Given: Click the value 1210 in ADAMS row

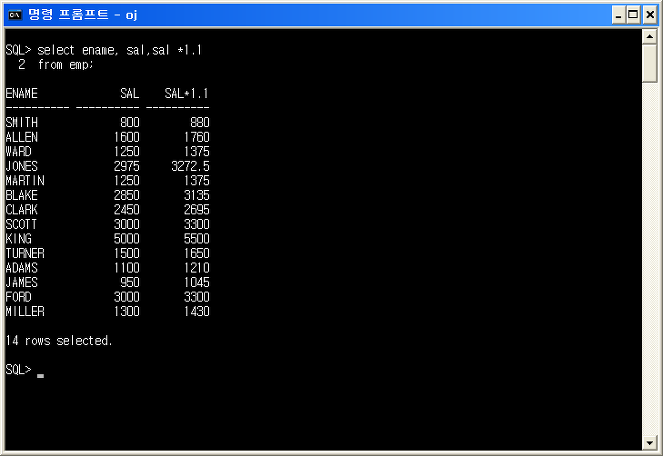Looking at the screenshot, I should click(x=197, y=268).
